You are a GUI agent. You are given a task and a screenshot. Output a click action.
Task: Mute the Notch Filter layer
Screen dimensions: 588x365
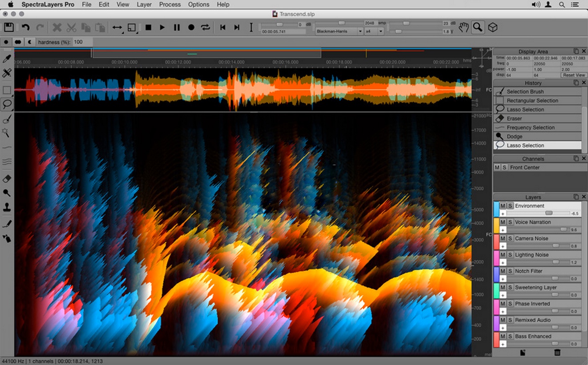click(x=503, y=271)
